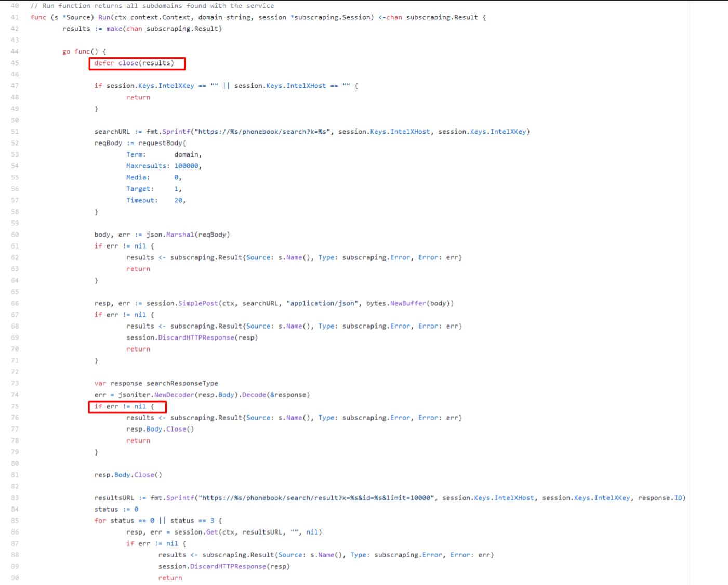728x585 pixels.
Task: Click 'results := make(chan subscraping.Result)' line
Action: pos(142,29)
